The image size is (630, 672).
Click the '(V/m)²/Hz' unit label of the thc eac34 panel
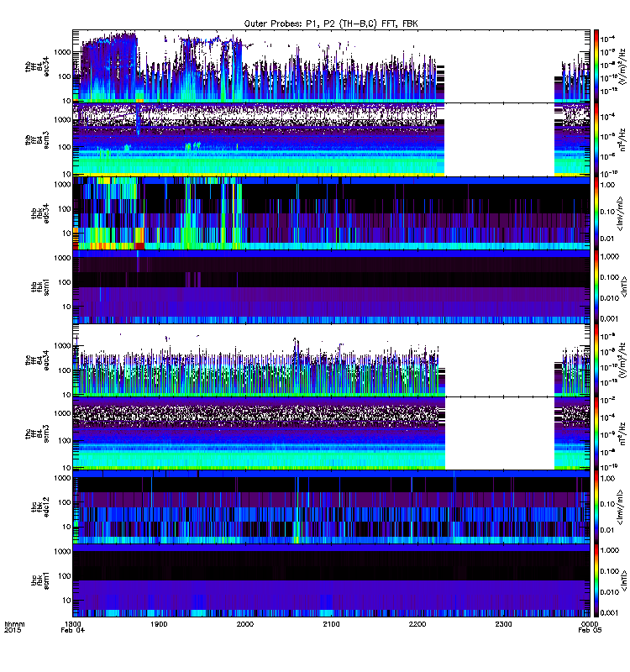pyautogui.click(x=624, y=360)
